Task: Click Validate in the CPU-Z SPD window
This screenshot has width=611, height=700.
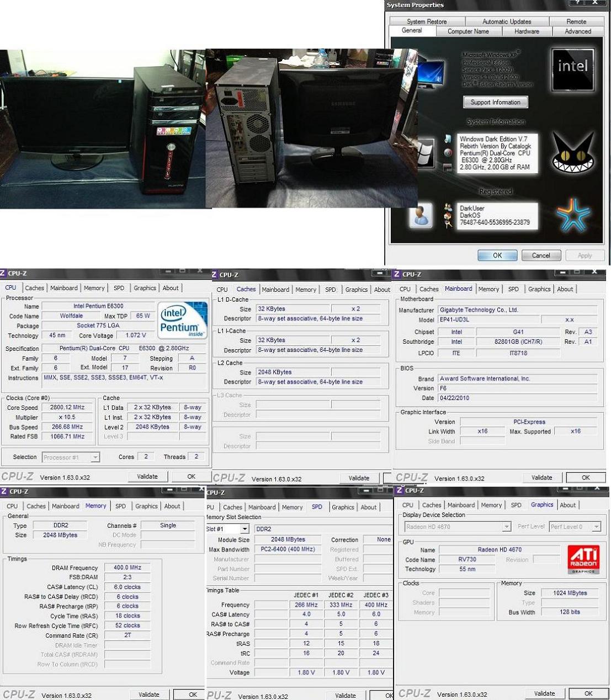Action: pos(346,696)
